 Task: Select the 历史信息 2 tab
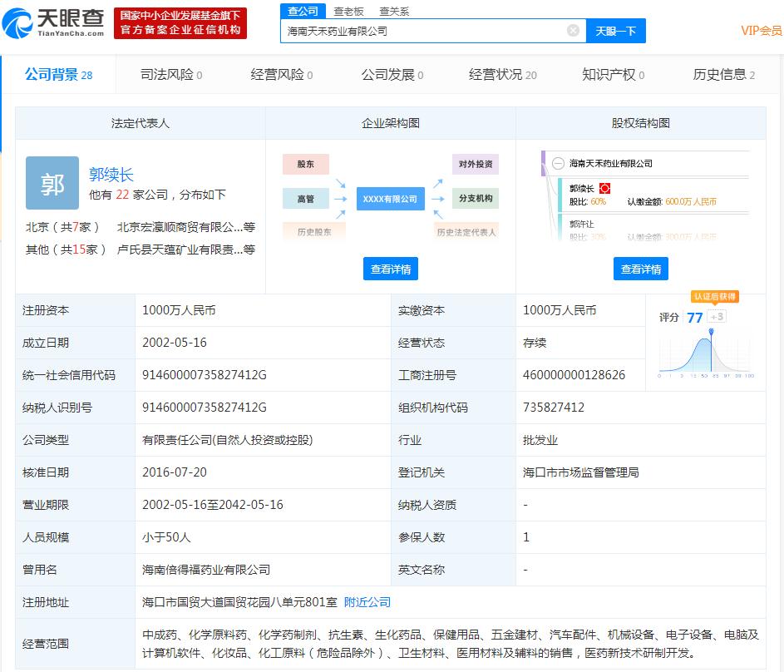click(723, 75)
